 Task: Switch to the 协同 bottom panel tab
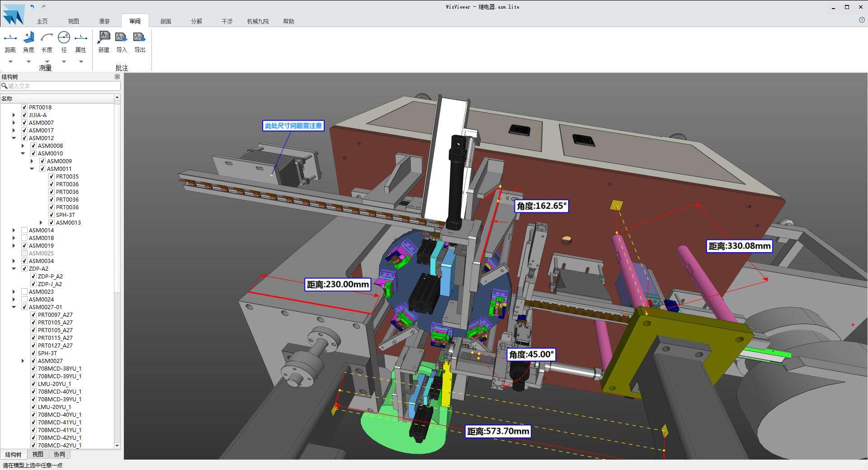pyautogui.click(x=59, y=454)
